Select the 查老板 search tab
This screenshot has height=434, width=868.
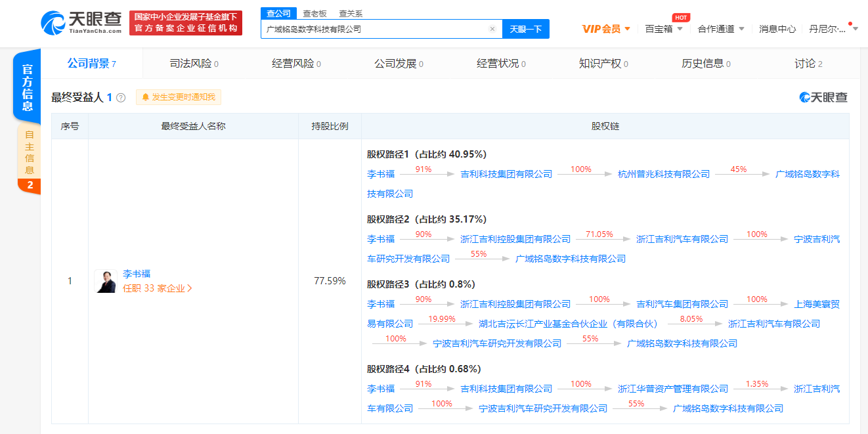(x=315, y=13)
